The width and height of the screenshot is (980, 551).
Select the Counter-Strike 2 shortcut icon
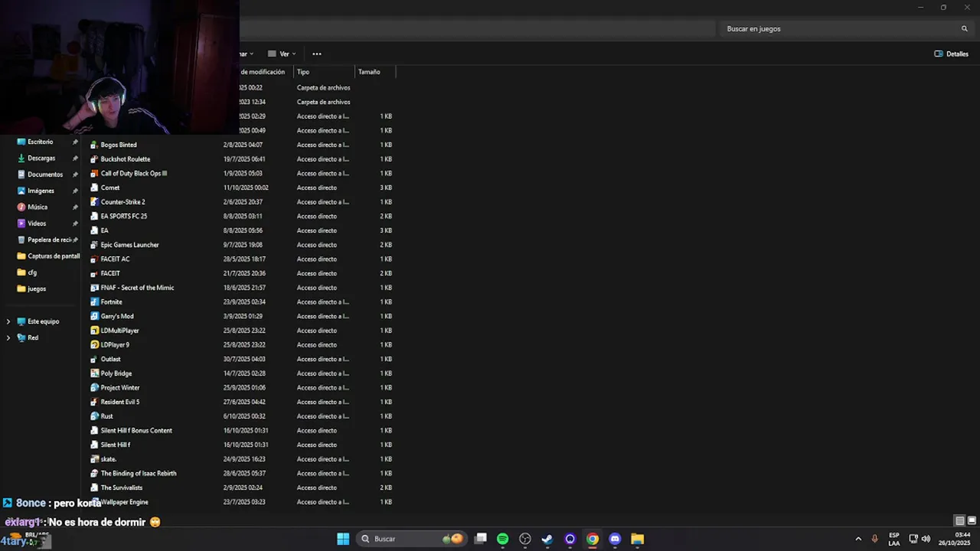click(x=94, y=202)
